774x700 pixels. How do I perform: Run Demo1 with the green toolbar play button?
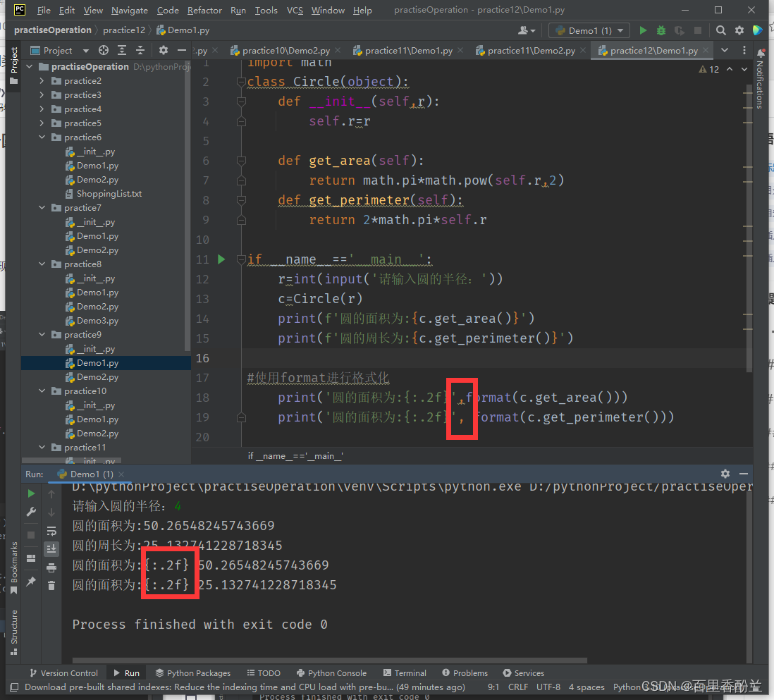click(643, 30)
